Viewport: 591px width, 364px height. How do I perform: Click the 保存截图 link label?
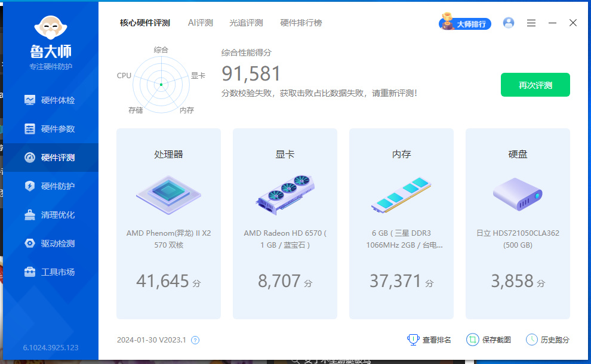[497, 340]
